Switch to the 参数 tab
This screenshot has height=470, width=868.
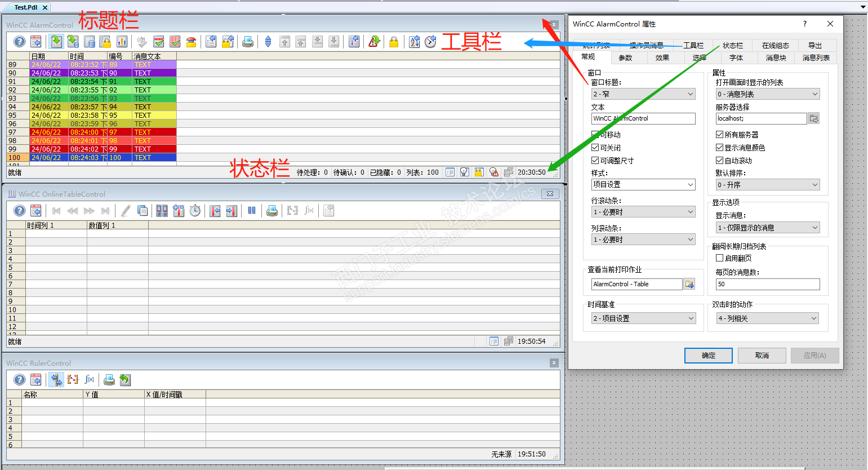click(x=625, y=57)
